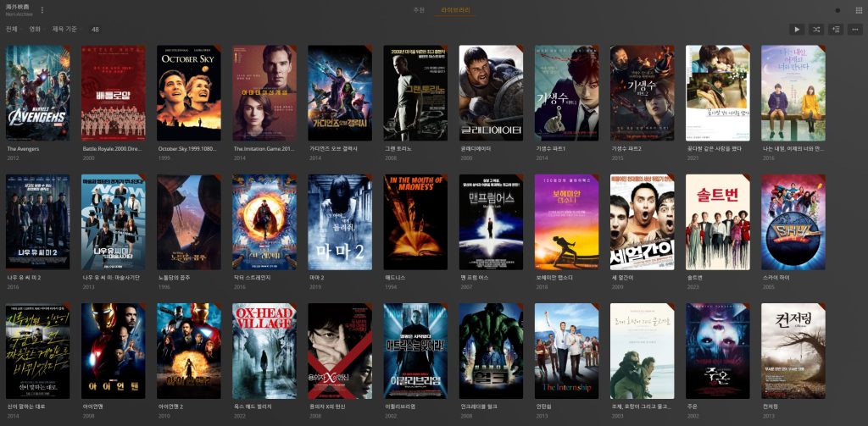Click the Gladiator (글래디에이터) poster
Viewport: 868px width, 426px height.
tap(491, 93)
